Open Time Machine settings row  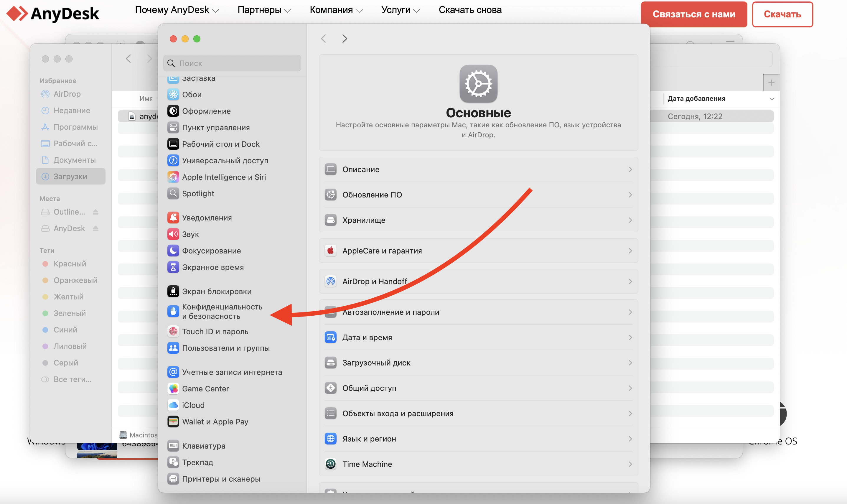coord(478,464)
